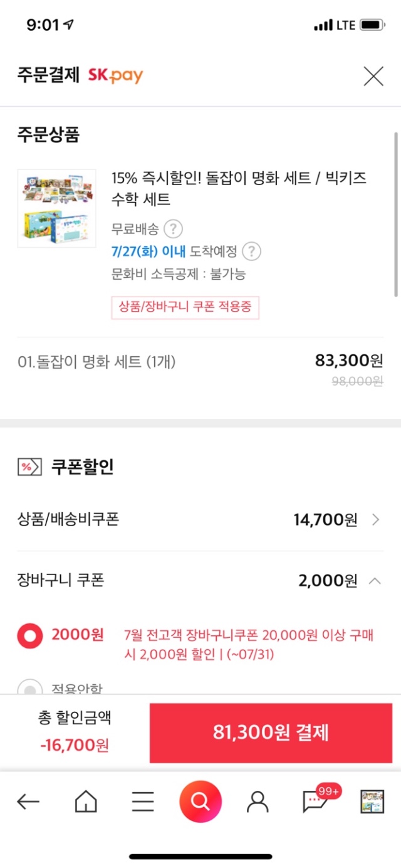Select the 2000원 cart coupon radio

point(29,635)
